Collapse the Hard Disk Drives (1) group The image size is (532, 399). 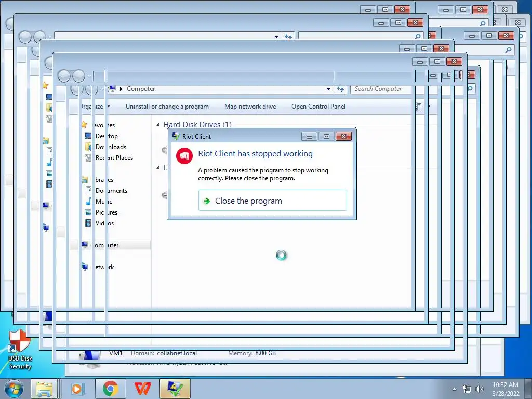point(158,125)
